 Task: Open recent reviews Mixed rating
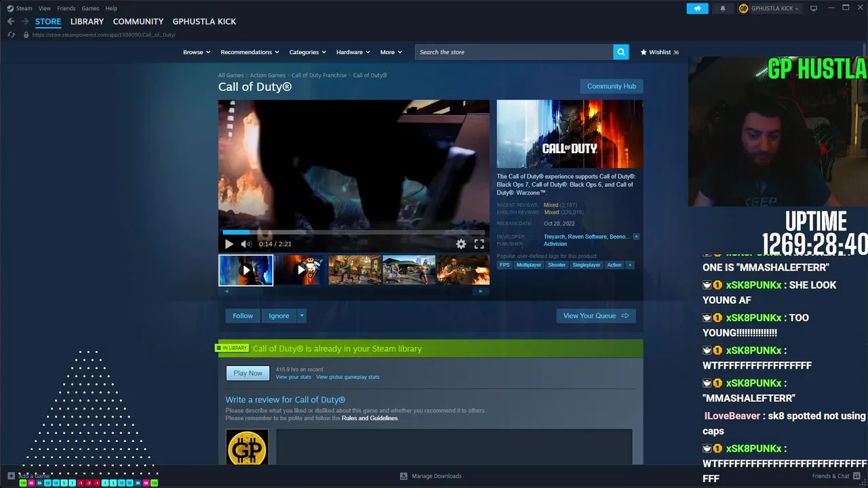click(551, 205)
